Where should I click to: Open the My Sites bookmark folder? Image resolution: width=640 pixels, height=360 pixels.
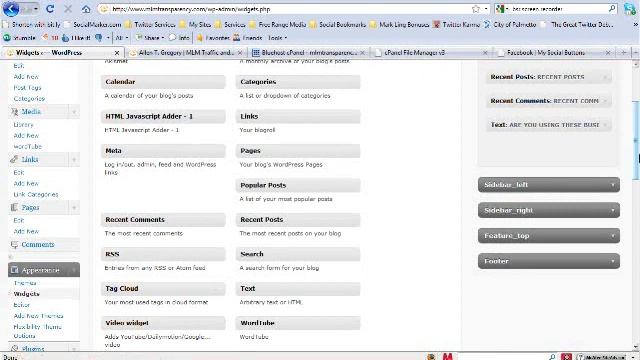click(196, 24)
